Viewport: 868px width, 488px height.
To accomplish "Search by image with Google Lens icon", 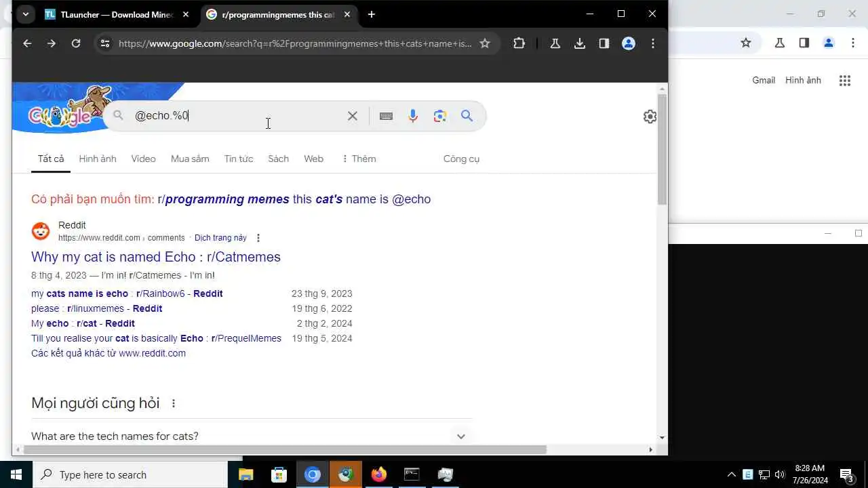I will coord(440,116).
